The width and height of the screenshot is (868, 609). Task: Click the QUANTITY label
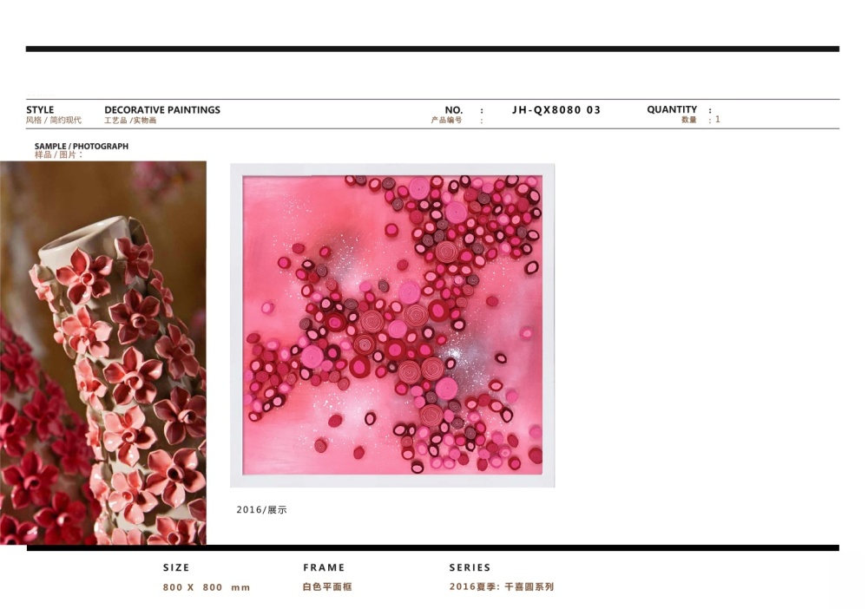click(x=672, y=109)
